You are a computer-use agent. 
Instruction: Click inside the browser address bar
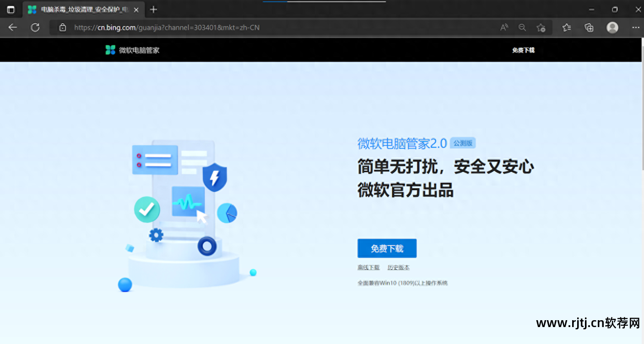click(x=229, y=27)
